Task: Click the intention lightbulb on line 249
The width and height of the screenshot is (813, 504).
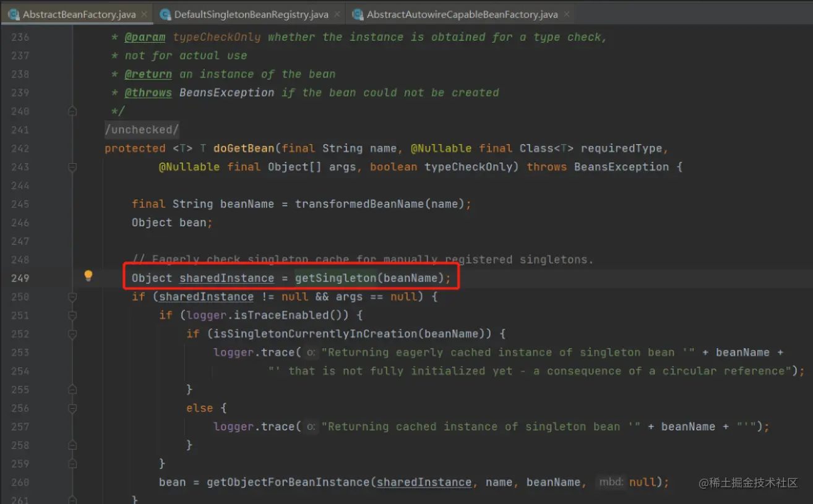Action: point(88,276)
